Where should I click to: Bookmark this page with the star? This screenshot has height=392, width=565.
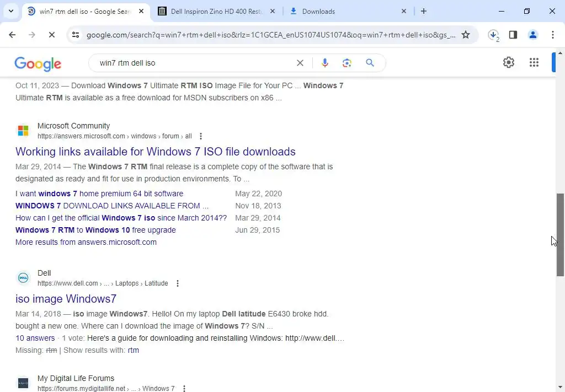(x=466, y=35)
